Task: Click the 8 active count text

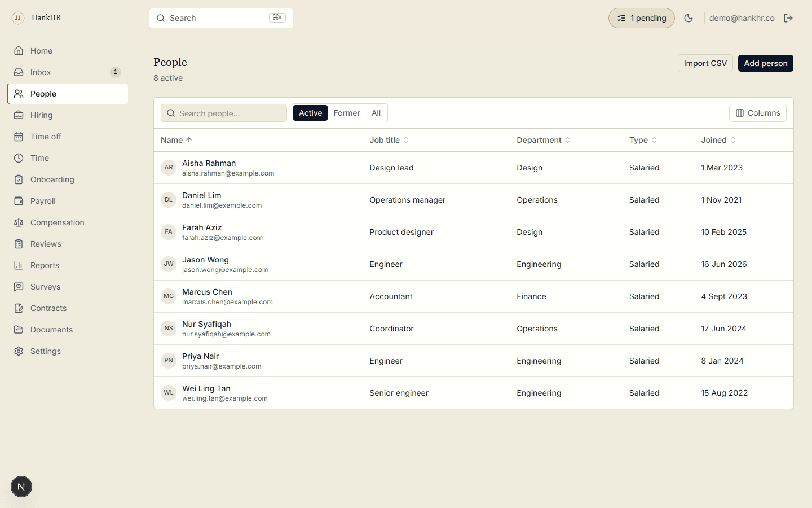Action: (x=168, y=78)
